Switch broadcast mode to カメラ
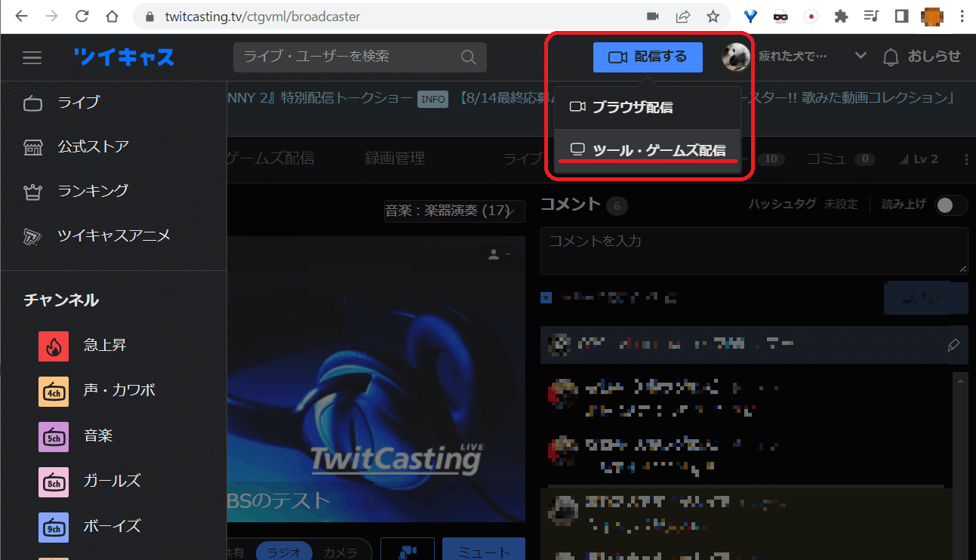 click(341, 552)
